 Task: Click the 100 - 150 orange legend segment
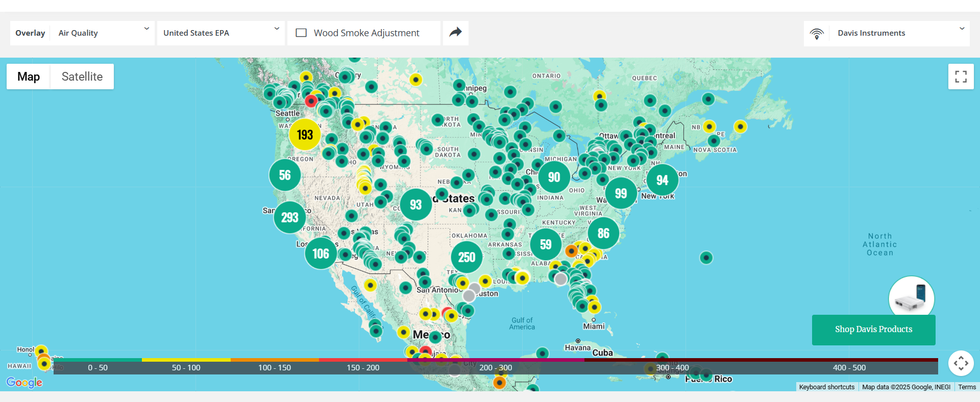tap(275, 366)
